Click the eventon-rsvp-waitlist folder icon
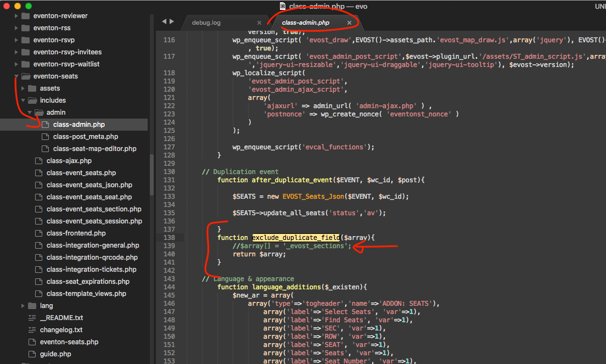 (25, 64)
